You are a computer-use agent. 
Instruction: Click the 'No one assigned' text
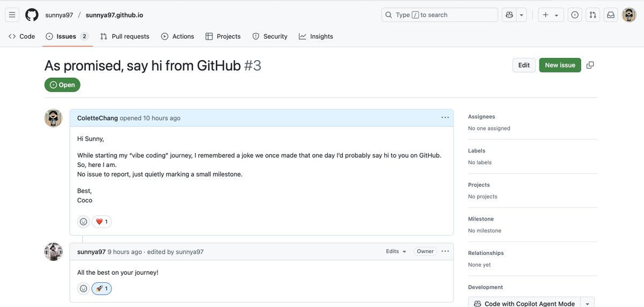[x=489, y=128]
